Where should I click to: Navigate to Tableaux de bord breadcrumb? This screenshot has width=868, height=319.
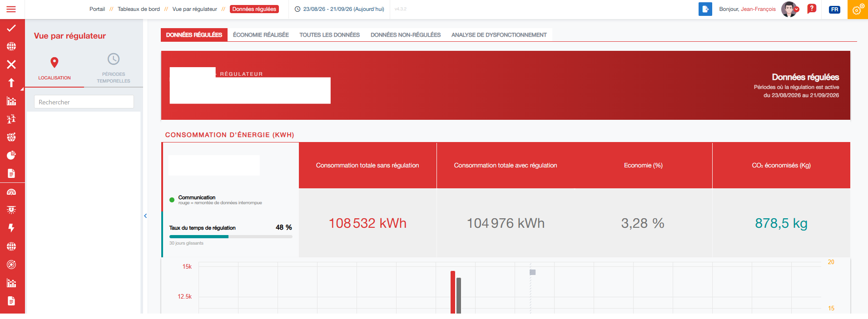click(x=139, y=9)
